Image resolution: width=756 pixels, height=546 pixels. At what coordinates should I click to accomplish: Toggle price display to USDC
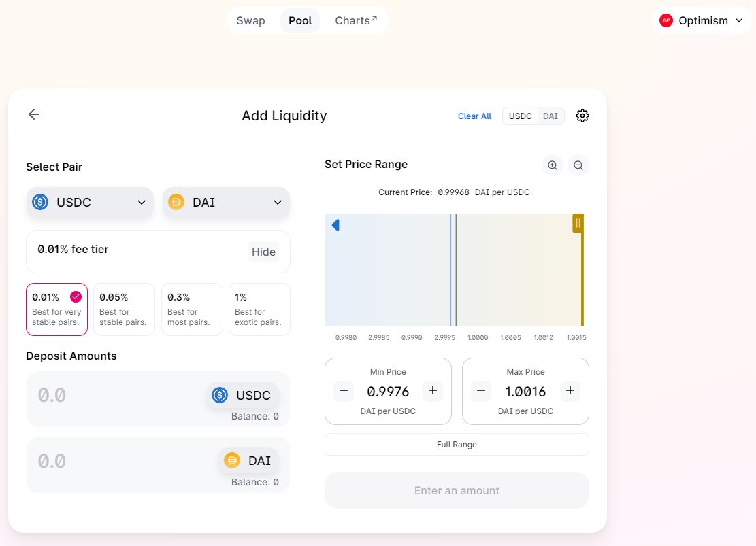click(x=521, y=116)
